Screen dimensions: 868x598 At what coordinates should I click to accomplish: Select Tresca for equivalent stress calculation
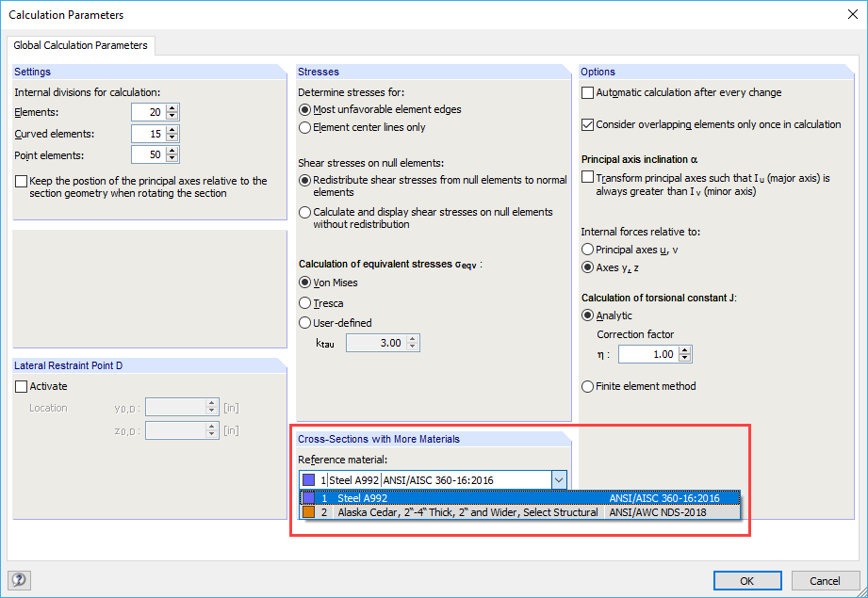303,302
